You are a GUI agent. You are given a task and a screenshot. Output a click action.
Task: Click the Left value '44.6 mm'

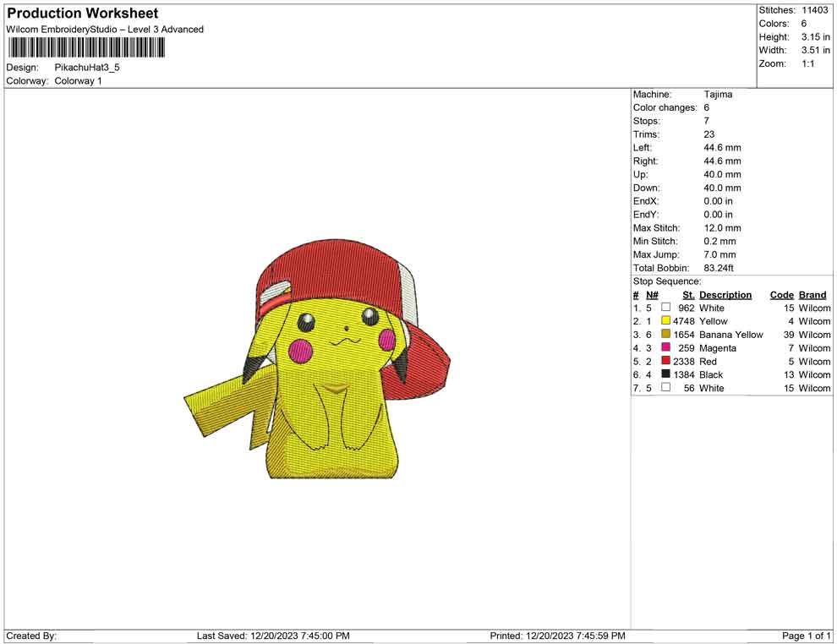722,148
